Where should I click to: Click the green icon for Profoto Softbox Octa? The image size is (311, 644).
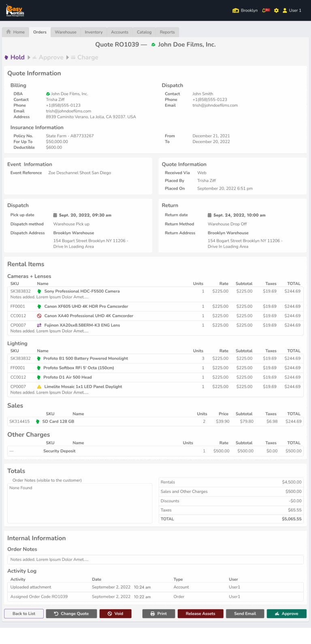tap(39, 368)
